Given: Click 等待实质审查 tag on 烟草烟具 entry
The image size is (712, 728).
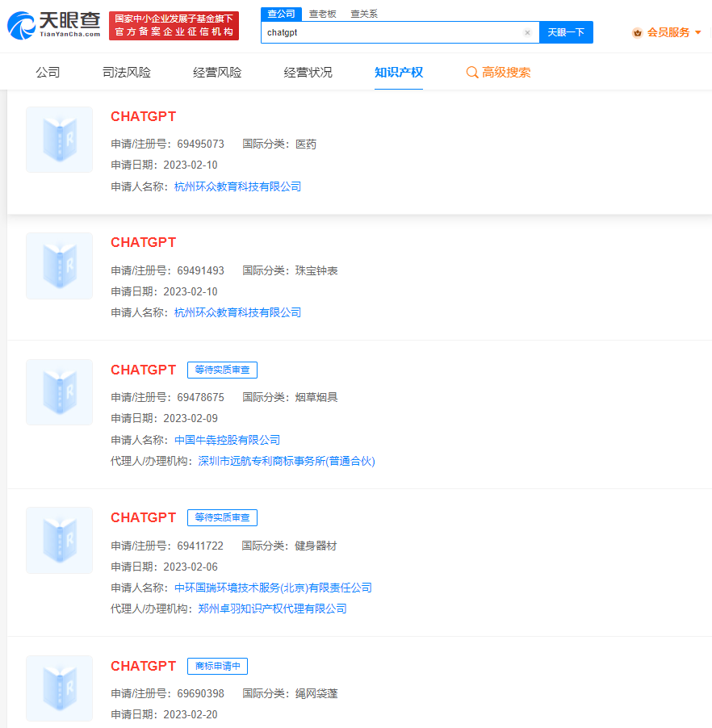Looking at the screenshot, I should [223, 370].
